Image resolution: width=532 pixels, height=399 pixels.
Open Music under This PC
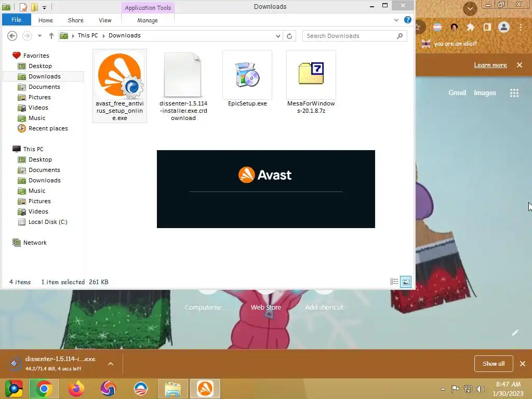tap(37, 191)
